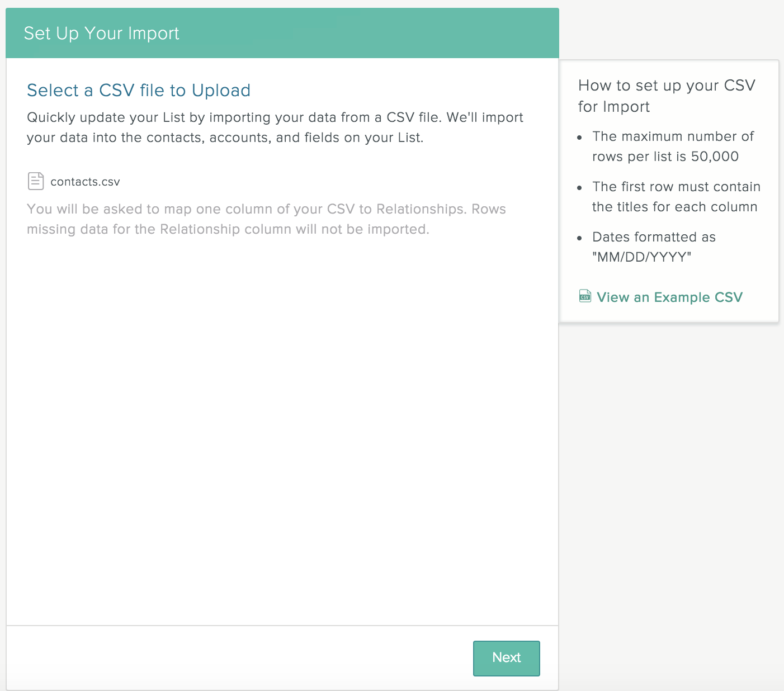Click the Quickly update your List description paragraph
The width and height of the screenshot is (784, 691).
point(275,127)
